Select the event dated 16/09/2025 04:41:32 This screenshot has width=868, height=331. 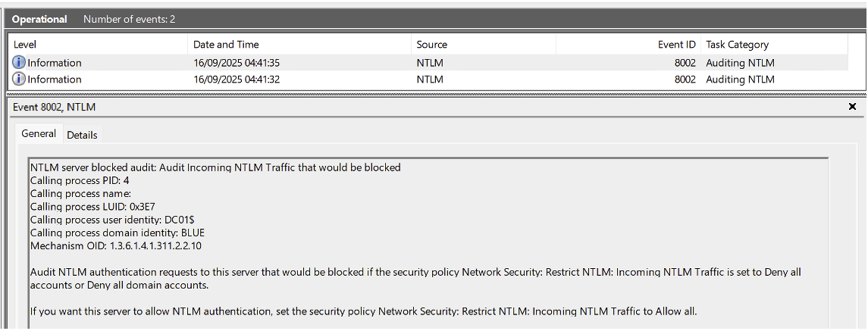tap(237, 79)
